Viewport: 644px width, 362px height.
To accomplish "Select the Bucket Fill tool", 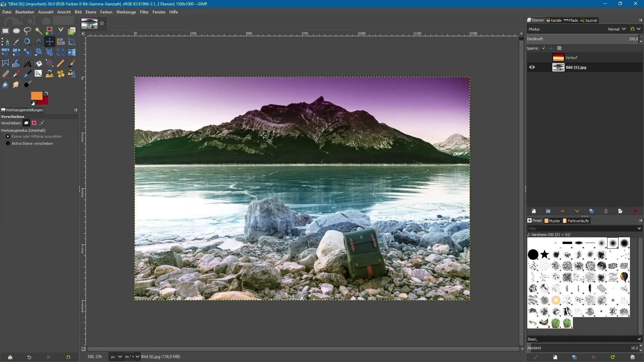I will [x=39, y=63].
